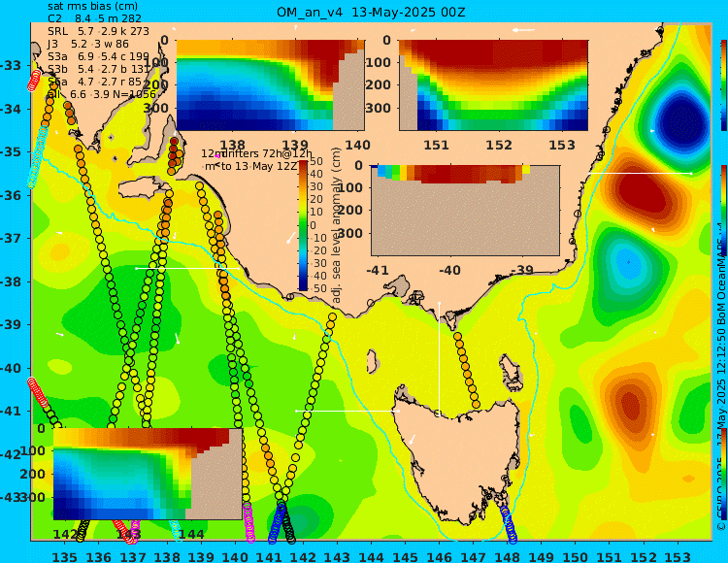
Task: Click longitude label 149 on the main axis
Action: pos(542,556)
